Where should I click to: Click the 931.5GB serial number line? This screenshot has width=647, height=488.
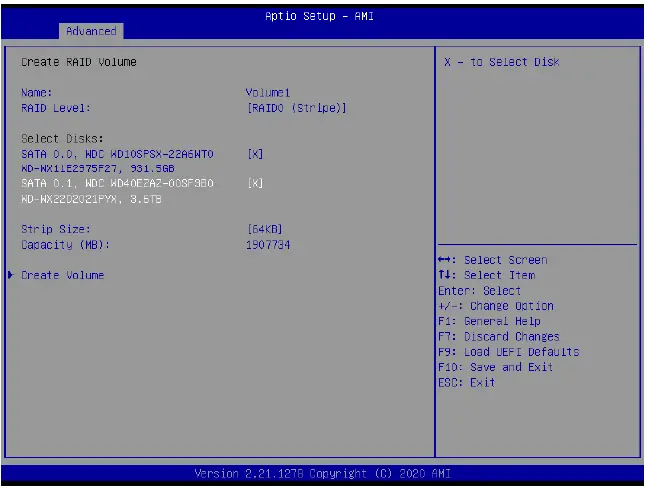[98, 168]
